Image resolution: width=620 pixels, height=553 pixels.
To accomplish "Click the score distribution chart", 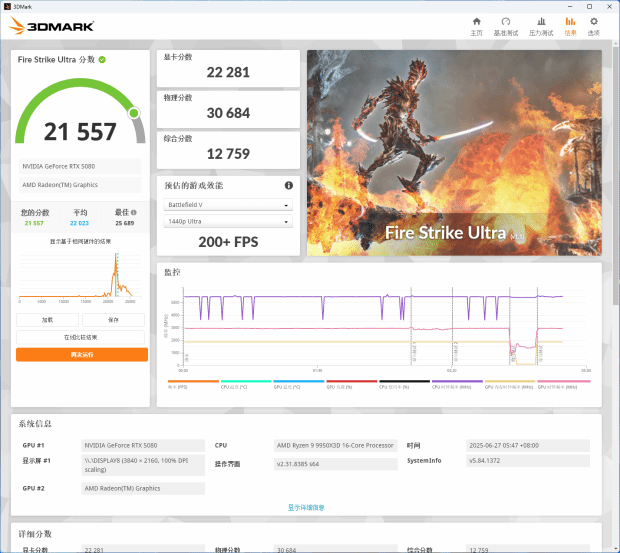I will click(x=80, y=277).
